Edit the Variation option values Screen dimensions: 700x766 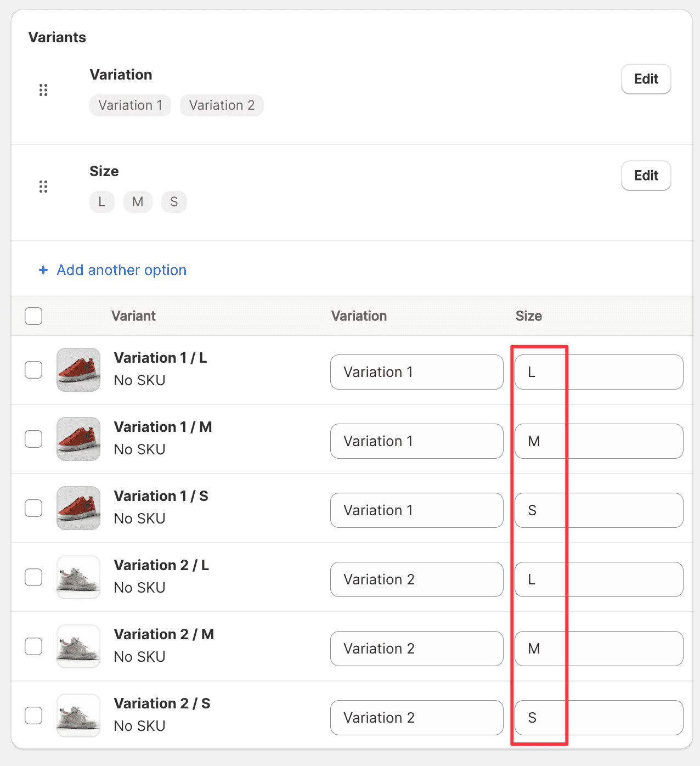646,79
